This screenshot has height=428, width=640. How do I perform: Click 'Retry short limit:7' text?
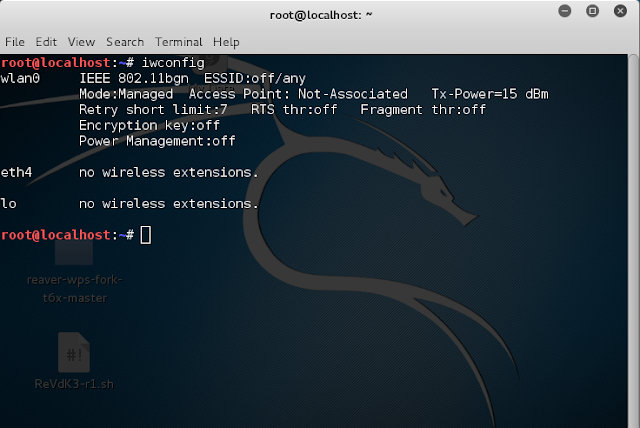[x=153, y=110]
